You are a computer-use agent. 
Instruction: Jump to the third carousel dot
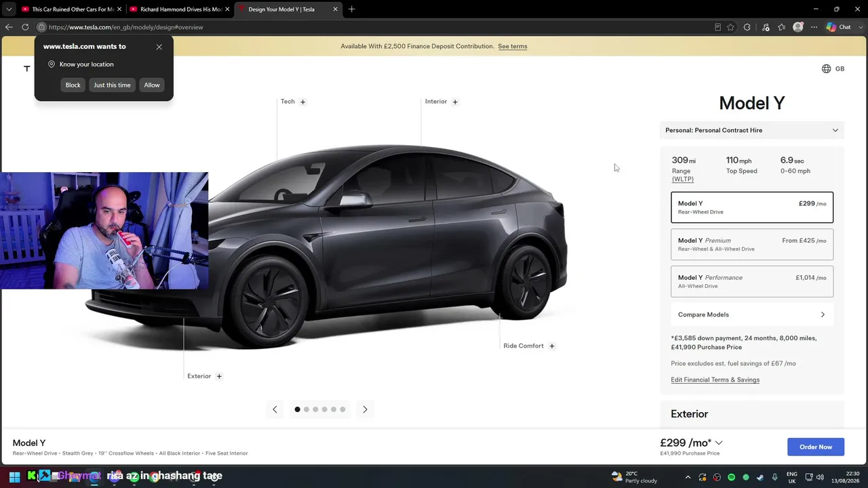pos(315,409)
